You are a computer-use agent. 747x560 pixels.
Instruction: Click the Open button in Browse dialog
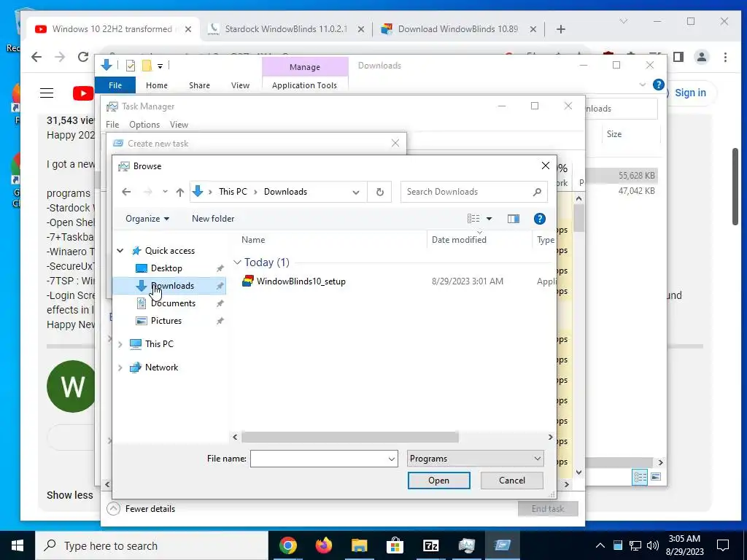click(x=438, y=481)
